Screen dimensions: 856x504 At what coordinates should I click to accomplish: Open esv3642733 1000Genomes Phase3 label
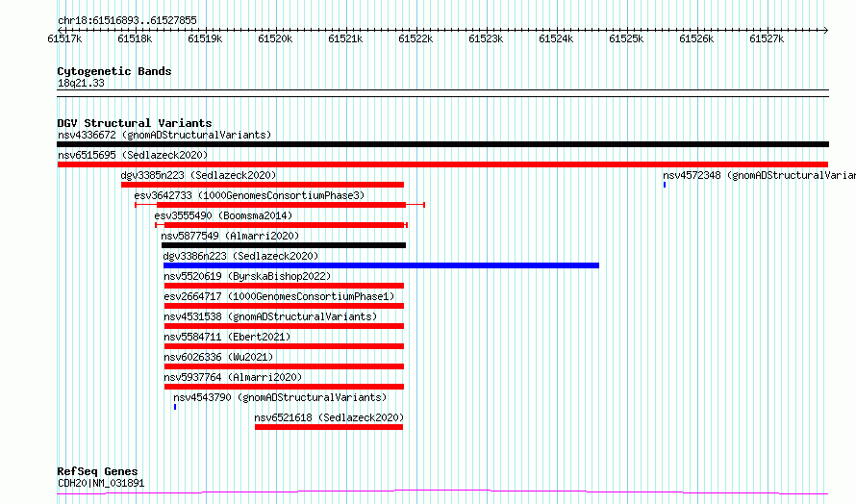(x=249, y=195)
